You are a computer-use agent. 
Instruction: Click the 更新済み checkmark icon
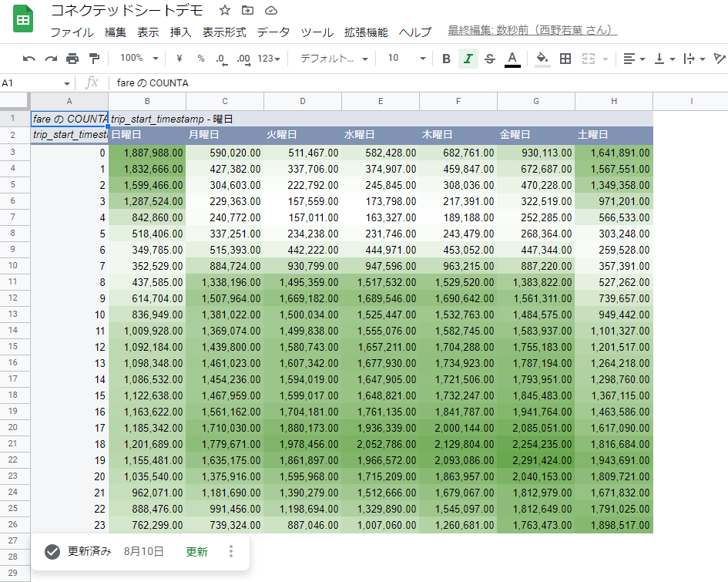point(52,552)
